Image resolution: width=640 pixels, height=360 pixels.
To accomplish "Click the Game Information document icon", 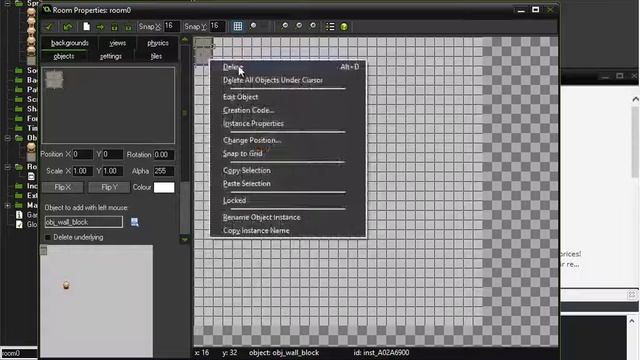I will (19, 215).
